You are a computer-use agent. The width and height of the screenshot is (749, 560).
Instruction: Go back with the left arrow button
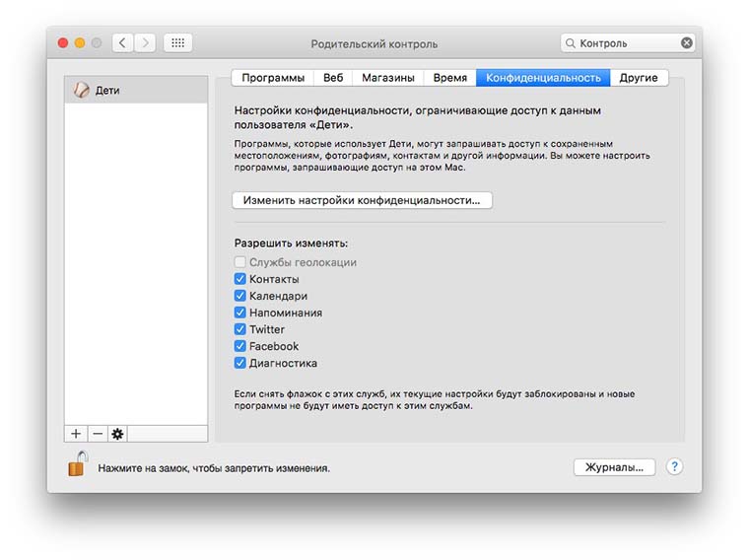coord(123,43)
